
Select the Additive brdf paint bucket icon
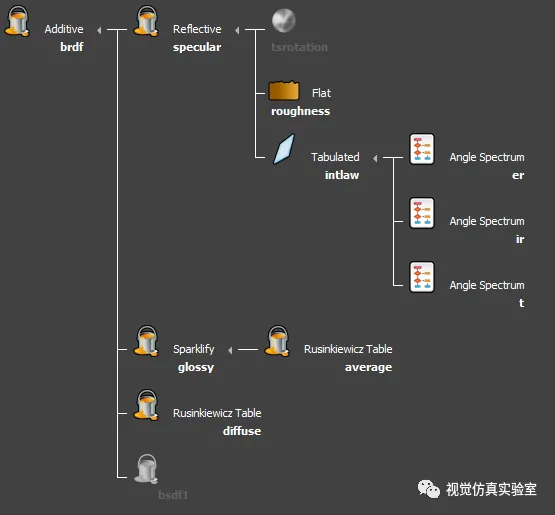[x=17, y=21]
